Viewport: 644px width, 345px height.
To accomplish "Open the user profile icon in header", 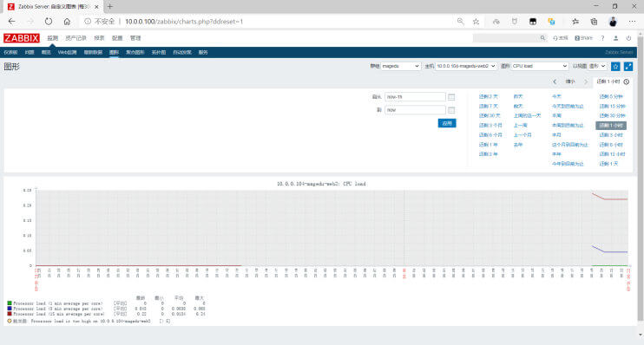I will [615, 38].
